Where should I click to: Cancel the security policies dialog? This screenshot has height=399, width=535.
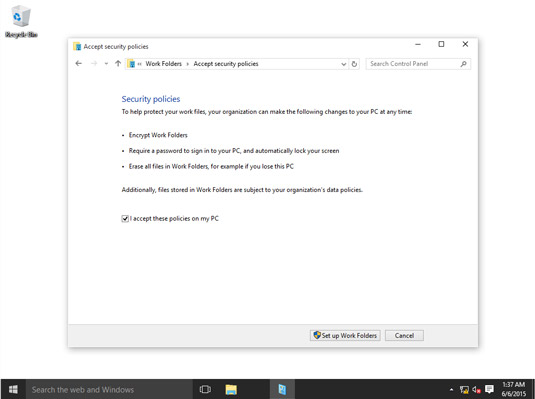point(404,336)
